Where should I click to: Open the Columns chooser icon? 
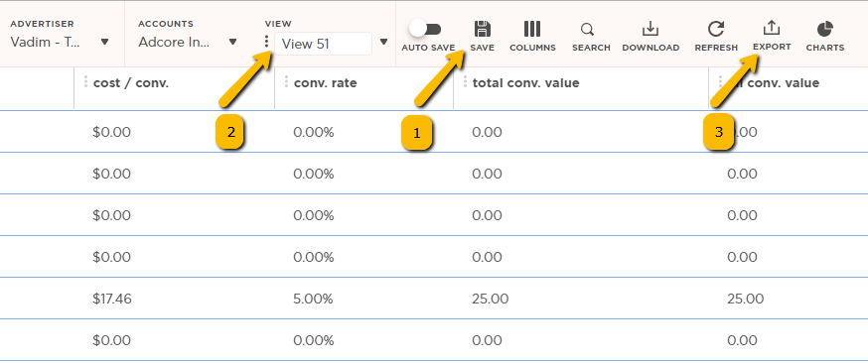[532, 29]
